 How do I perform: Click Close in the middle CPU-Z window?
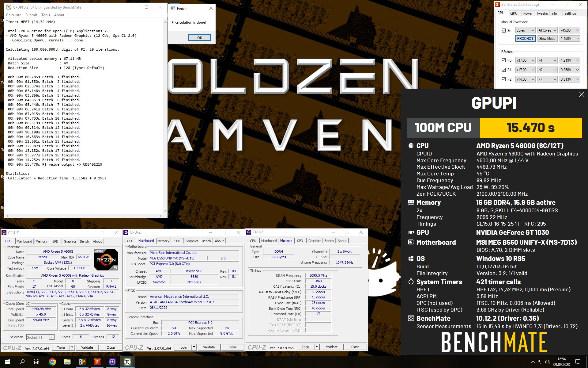232,347
